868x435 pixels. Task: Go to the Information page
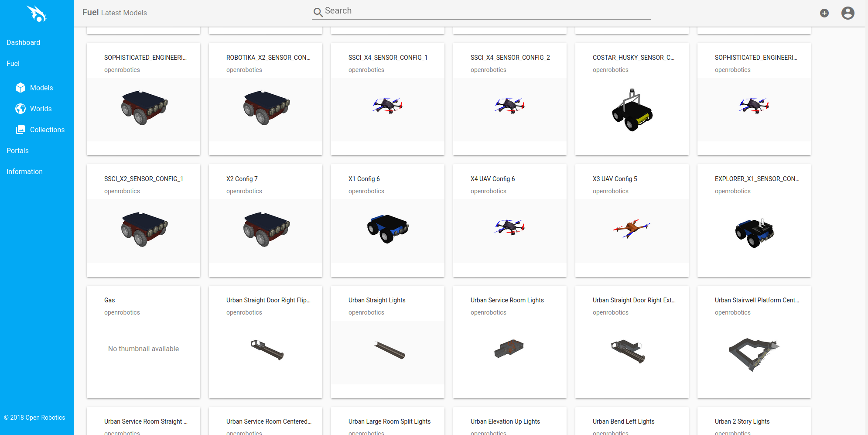pos(24,171)
